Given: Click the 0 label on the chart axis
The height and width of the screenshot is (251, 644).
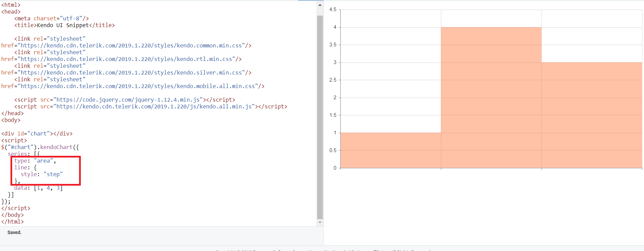Looking at the screenshot, I should tap(335, 168).
